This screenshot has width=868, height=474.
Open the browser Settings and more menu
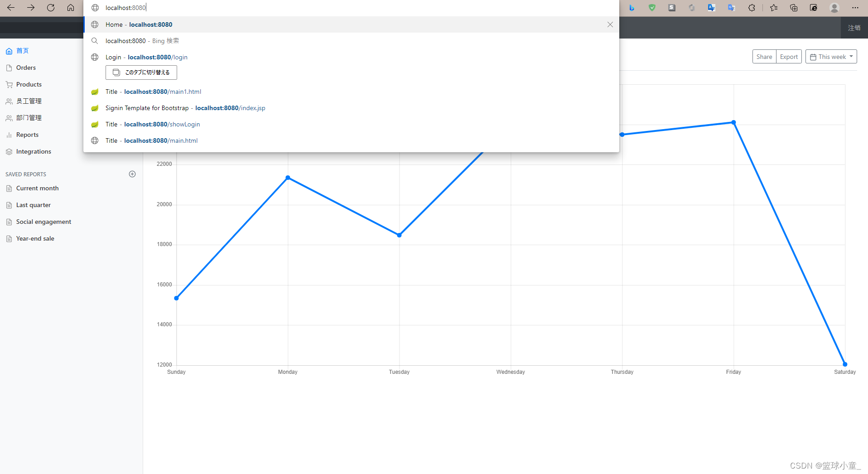tap(855, 8)
